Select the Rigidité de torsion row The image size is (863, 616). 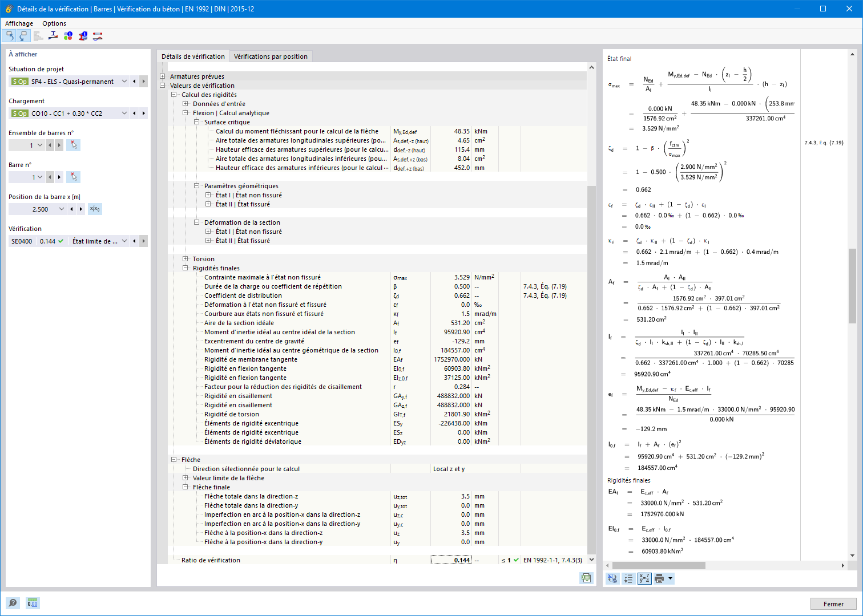pyautogui.click(x=377, y=414)
